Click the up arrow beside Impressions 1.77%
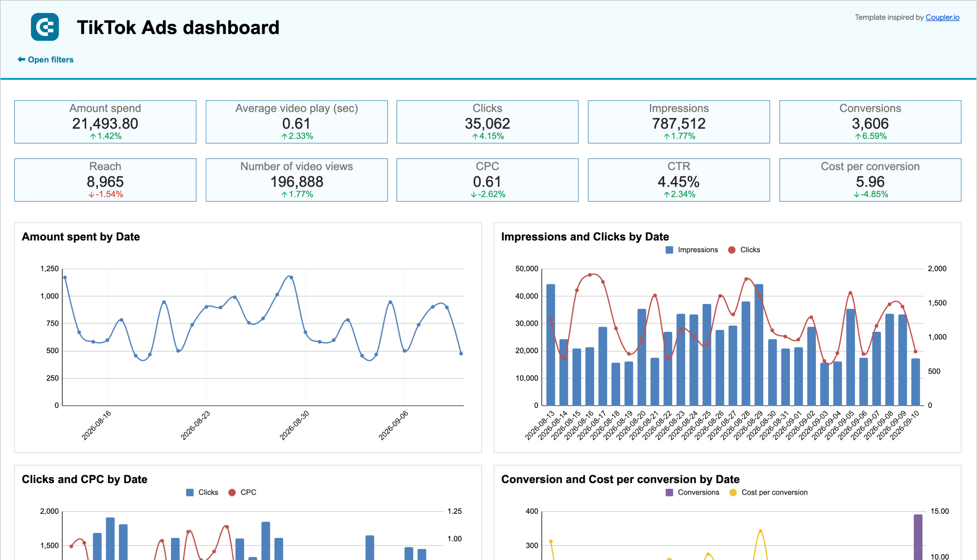This screenshot has width=977, height=560. tap(666, 136)
